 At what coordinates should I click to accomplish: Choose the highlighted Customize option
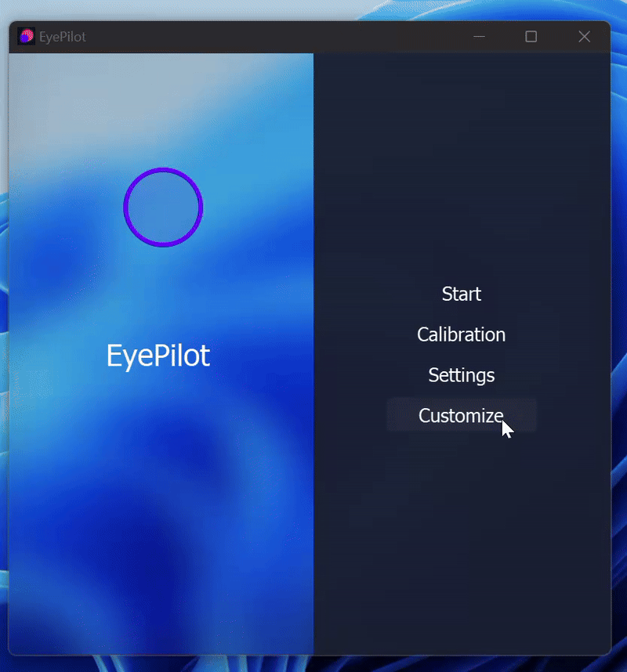461,415
